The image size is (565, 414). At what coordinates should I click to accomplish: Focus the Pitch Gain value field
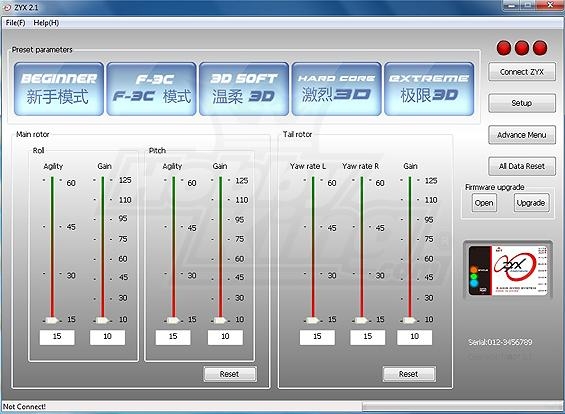click(225, 337)
